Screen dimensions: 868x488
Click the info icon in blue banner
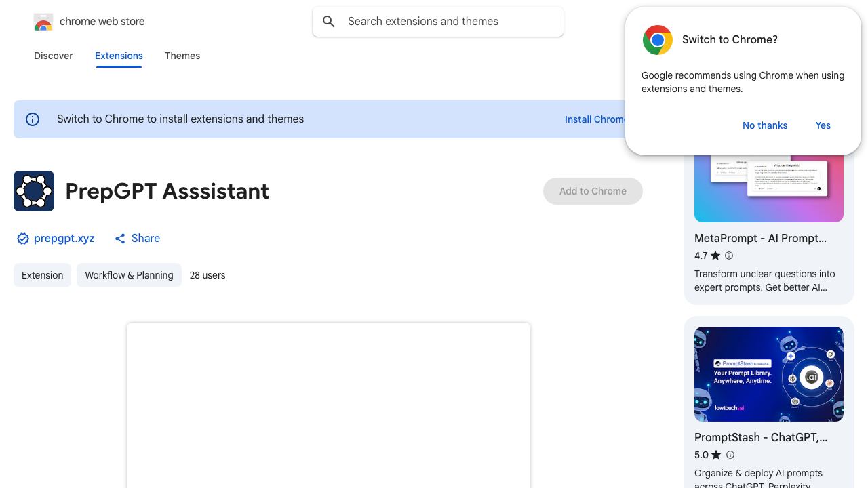[x=33, y=119]
